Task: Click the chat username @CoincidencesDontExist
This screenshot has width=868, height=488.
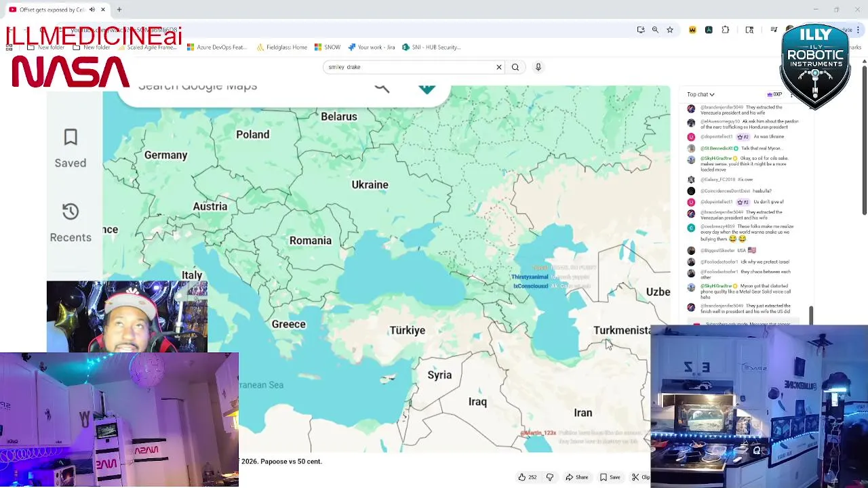Action: [x=725, y=191]
